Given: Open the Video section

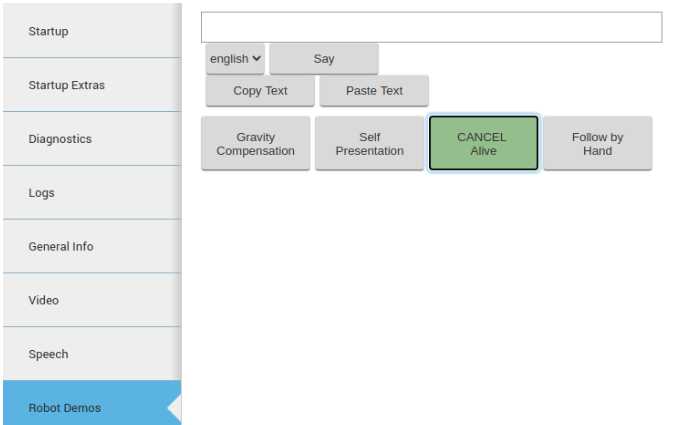Looking at the screenshot, I should [92, 300].
